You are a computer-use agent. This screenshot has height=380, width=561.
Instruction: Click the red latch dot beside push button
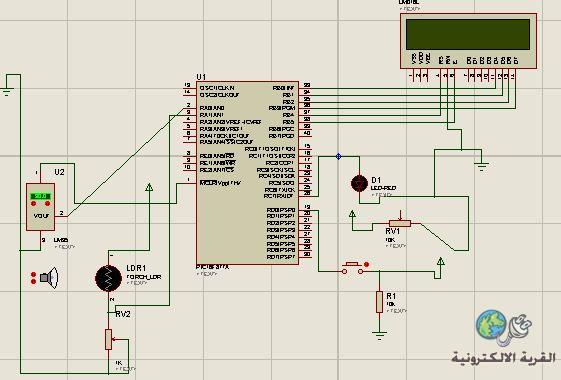pos(366,265)
